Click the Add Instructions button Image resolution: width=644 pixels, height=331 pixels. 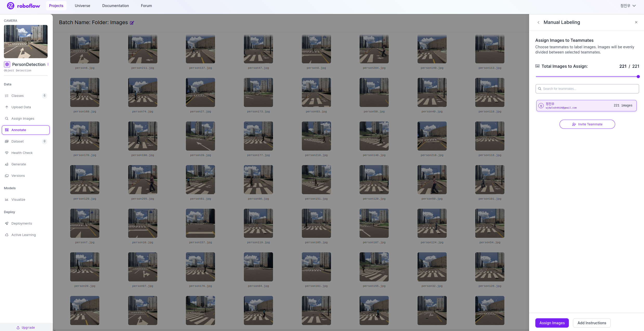coord(591,323)
